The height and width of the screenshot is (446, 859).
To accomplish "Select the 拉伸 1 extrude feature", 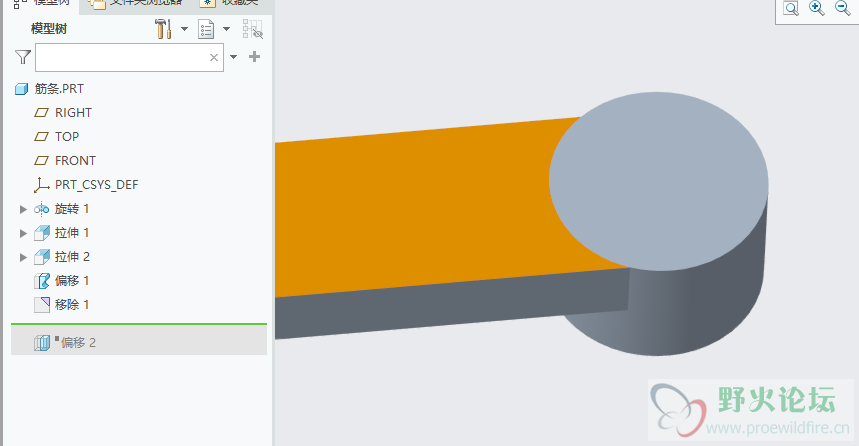I will click(x=72, y=233).
